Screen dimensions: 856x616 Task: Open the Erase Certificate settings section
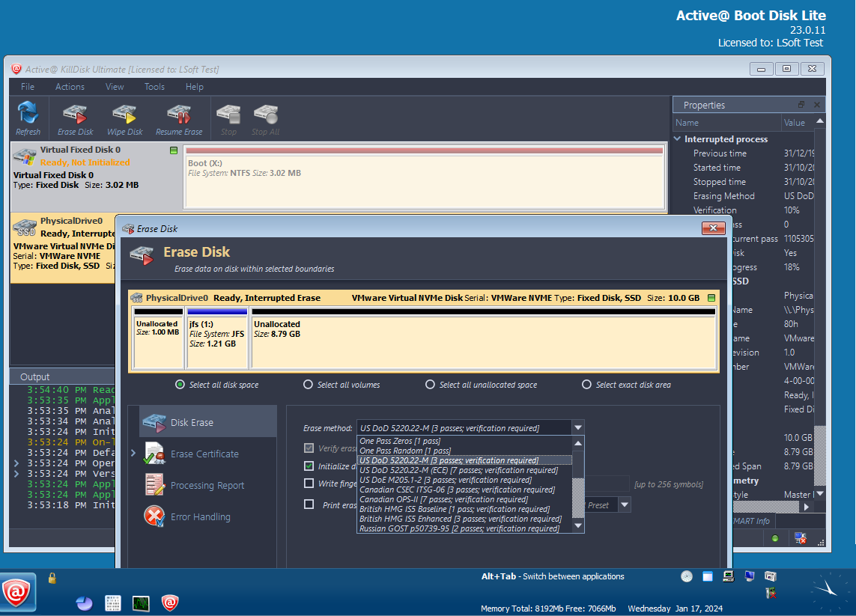pyautogui.click(x=204, y=454)
